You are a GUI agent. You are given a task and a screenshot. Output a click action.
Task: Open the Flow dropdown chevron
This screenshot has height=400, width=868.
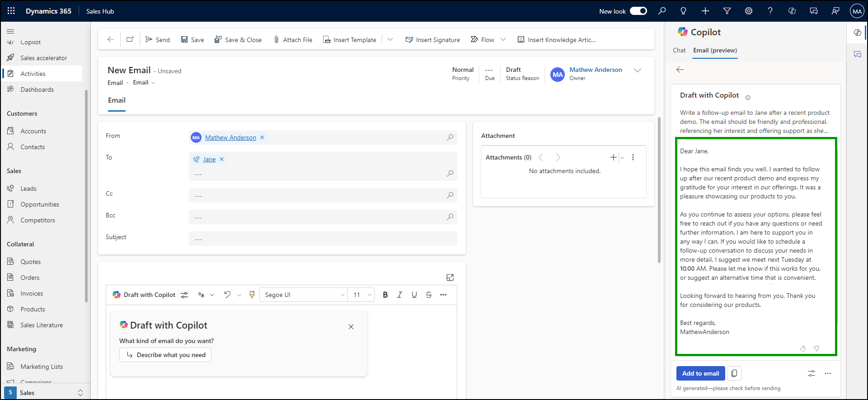click(503, 40)
